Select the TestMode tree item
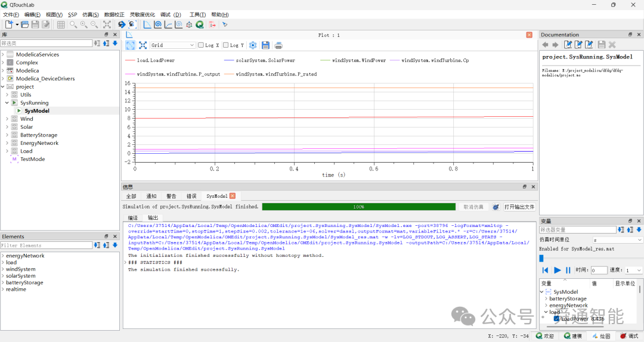644x342 pixels. (x=32, y=159)
